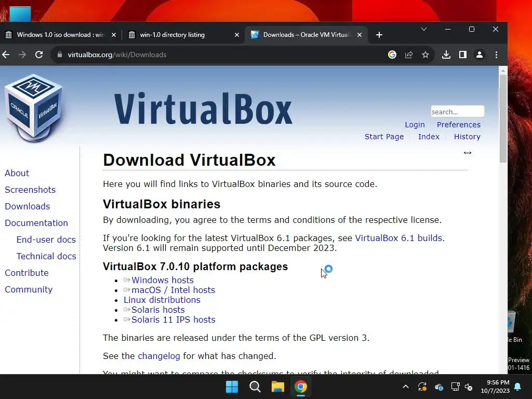Open Chrome three-dot menu
Screen dimensions: 532x399
click(496, 55)
